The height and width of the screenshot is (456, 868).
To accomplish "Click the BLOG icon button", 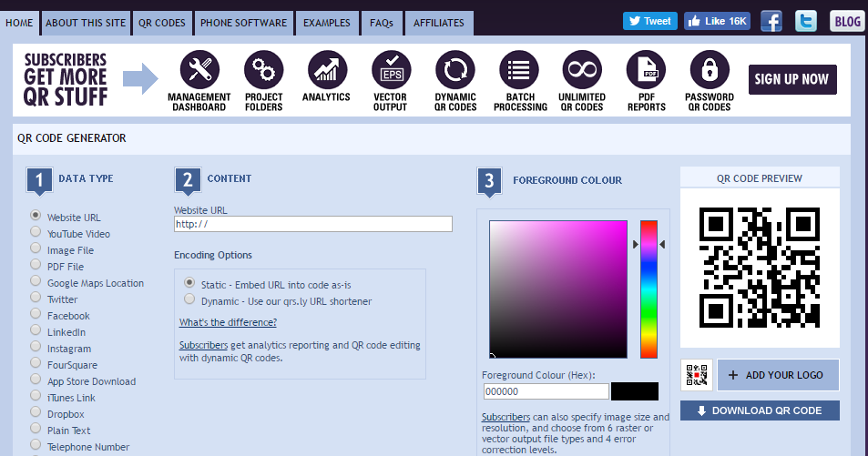I will point(847,22).
